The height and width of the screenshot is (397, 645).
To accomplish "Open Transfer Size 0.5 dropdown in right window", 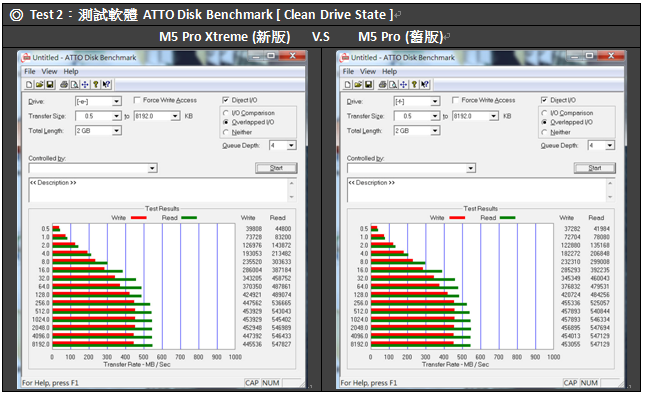I will (435, 116).
